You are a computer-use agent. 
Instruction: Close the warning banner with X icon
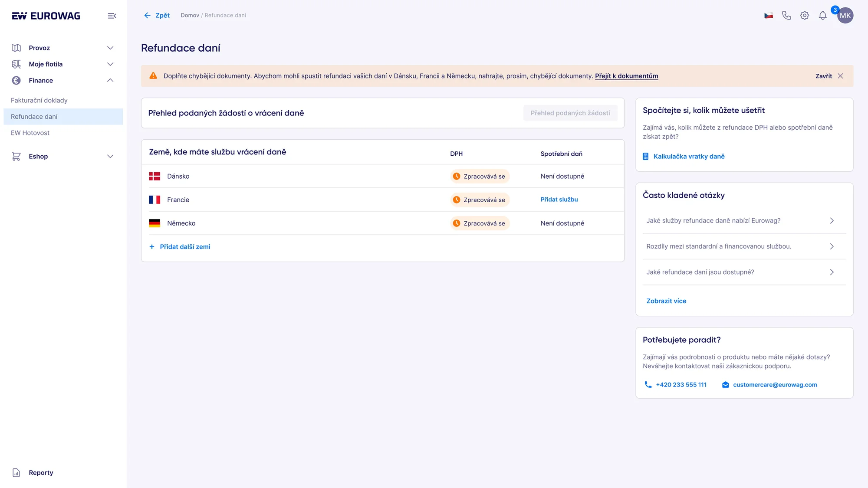840,76
